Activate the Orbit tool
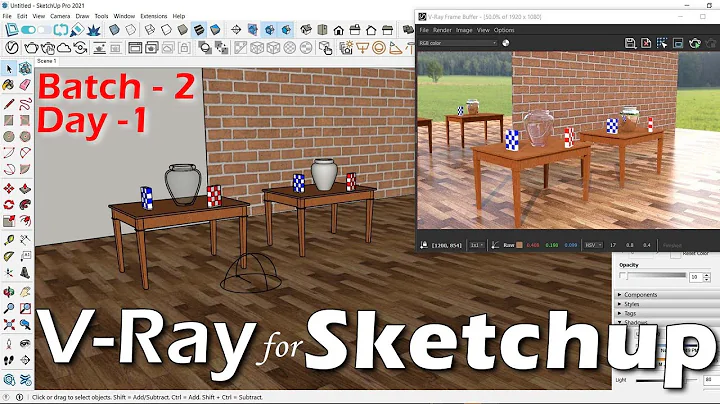The width and height of the screenshot is (720, 404). (x=9, y=292)
